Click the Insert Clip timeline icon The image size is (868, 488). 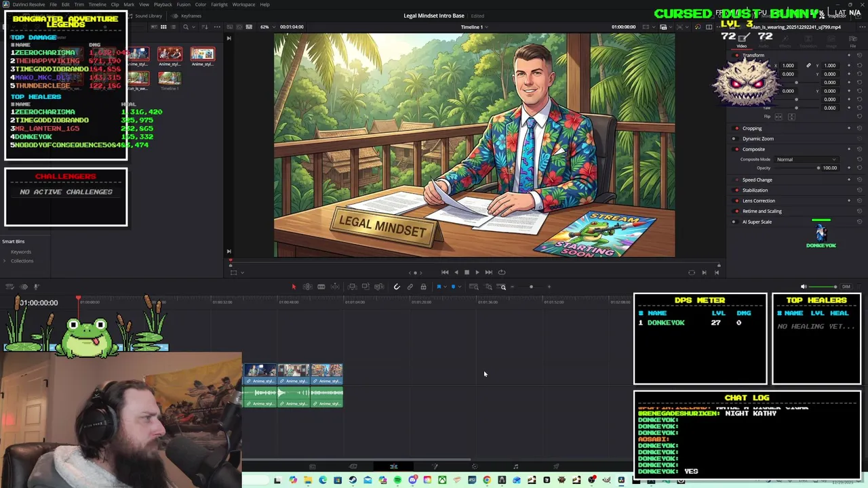[352, 287]
